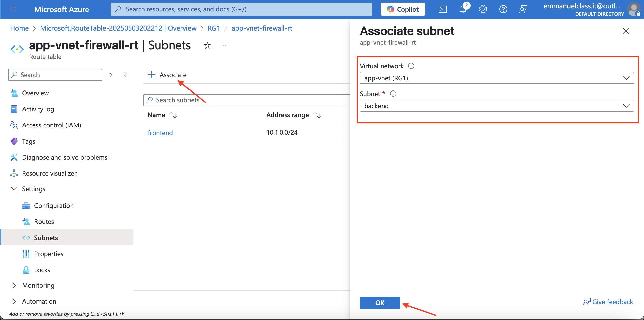Screen dimensions: 644x320
Task: Open Routes in the sidebar
Action: (x=44, y=222)
